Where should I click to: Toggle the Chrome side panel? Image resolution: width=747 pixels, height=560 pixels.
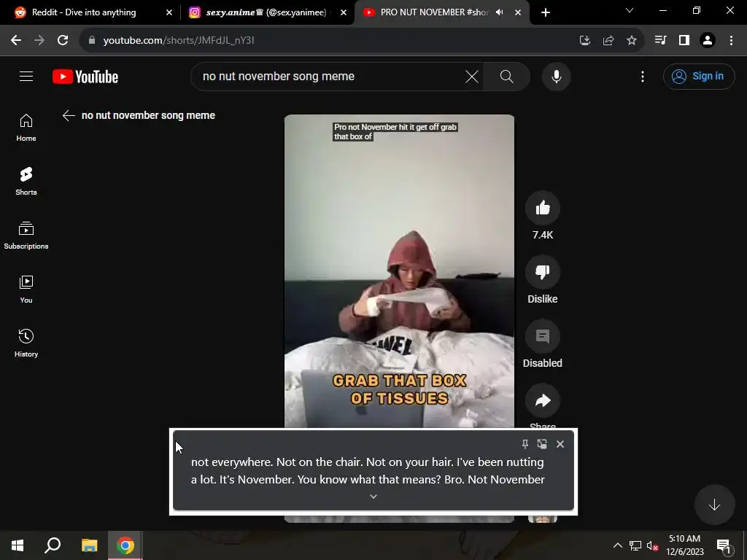pos(684,40)
